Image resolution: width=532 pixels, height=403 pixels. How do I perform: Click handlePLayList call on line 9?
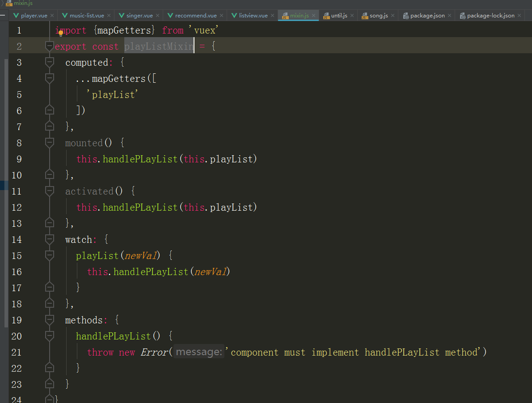[x=140, y=159]
